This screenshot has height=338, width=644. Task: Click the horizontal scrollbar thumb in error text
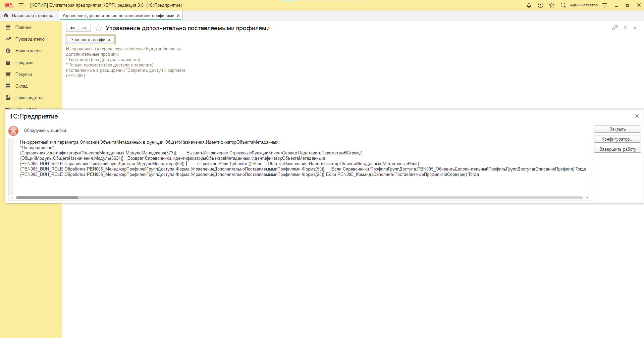coord(47,198)
